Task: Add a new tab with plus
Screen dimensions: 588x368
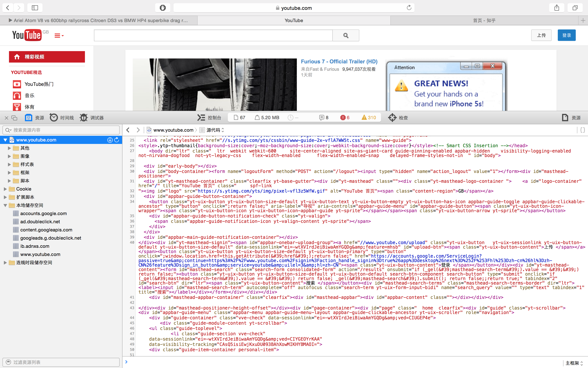Action: pyautogui.click(x=583, y=20)
